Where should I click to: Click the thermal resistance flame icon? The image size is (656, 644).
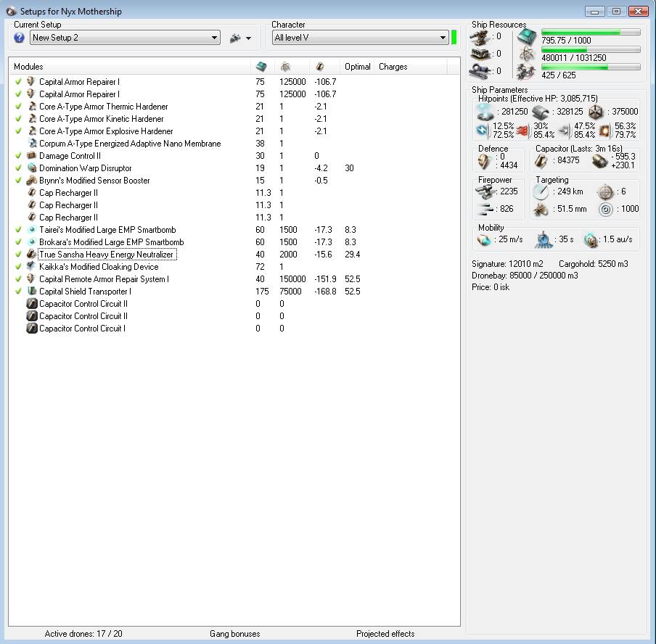(x=522, y=131)
